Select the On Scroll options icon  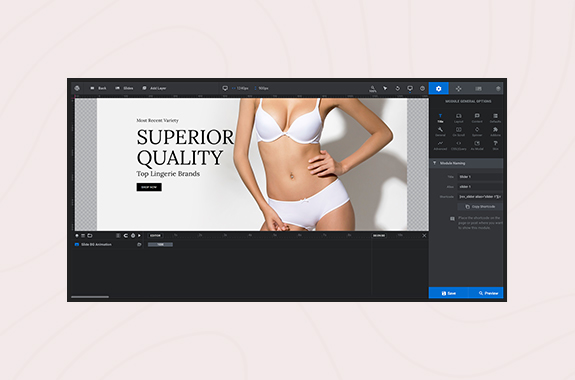tap(459, 132)
